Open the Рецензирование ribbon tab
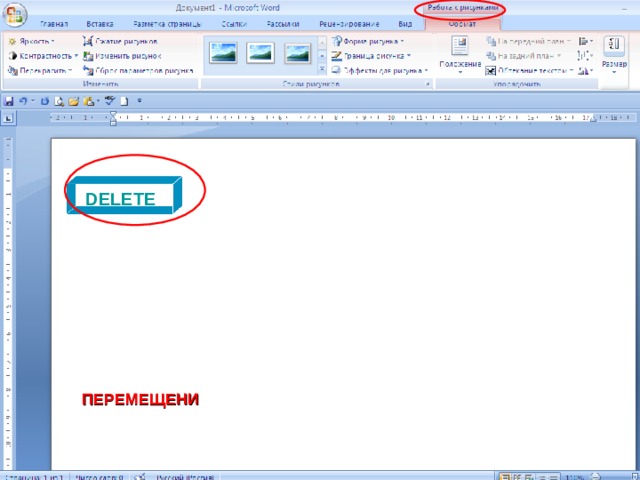The width and height of the screenshot is (640, 480). tap(349, 24)
